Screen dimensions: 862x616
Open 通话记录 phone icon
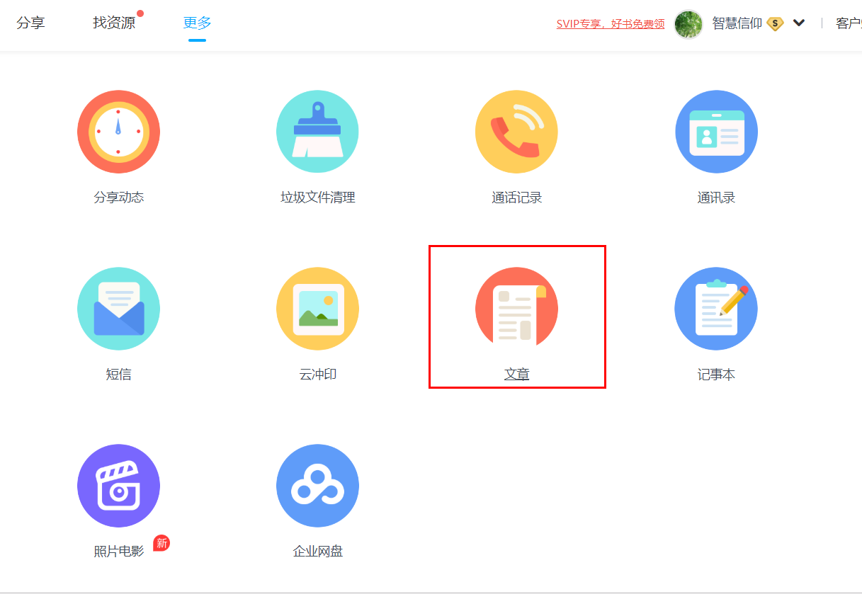[516, 132]
